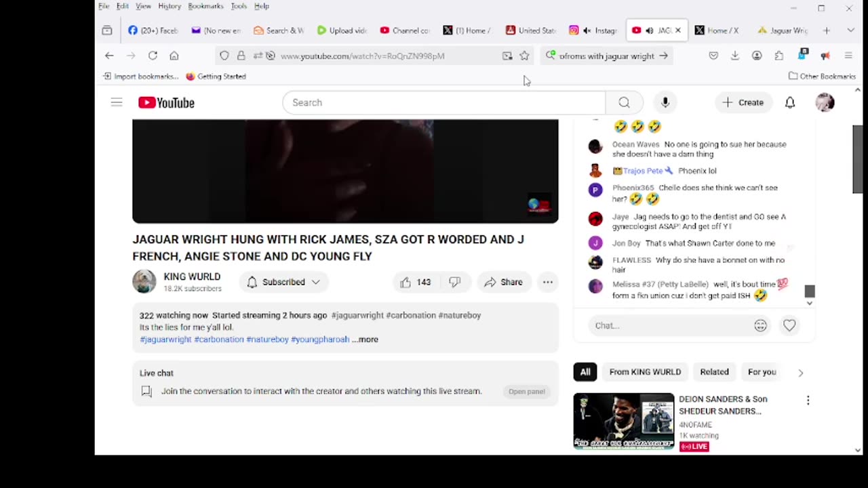List all tabs dropdown arrow
868x488 pixels.
click(850, 30)
